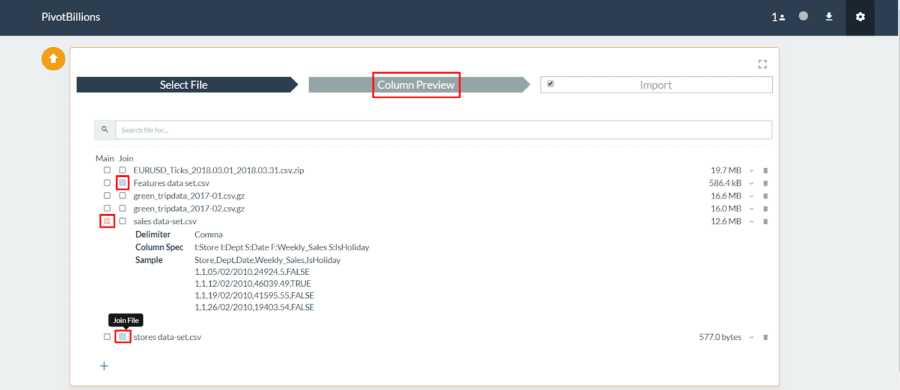This screenshot has width=900, height=390.
Task: Go to the Import step
Action: 656,85
